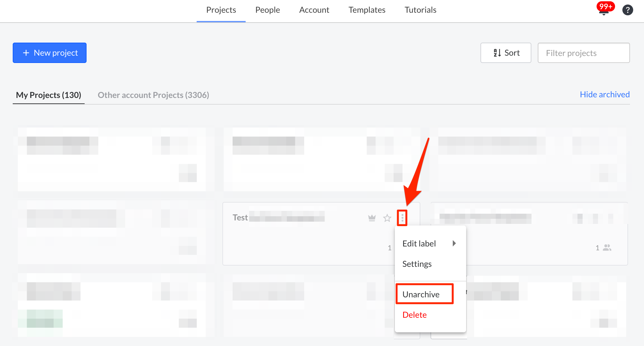
Task: Delete the Test project from the menu
Action: [x=414, y=315]
